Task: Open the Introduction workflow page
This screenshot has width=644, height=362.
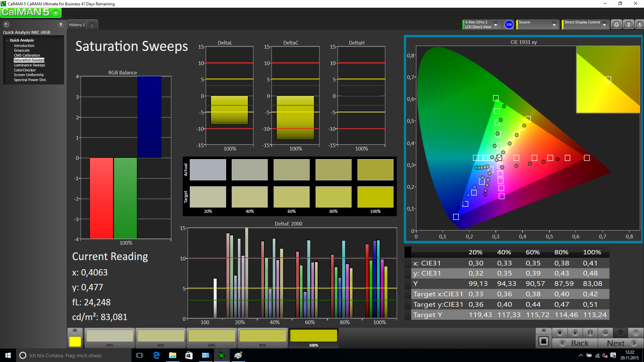Action: 24,46
